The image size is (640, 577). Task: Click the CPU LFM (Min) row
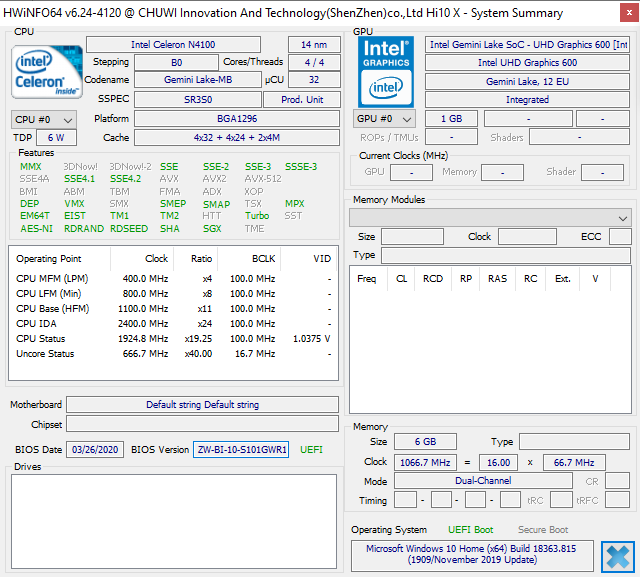[x=173, y=294]
